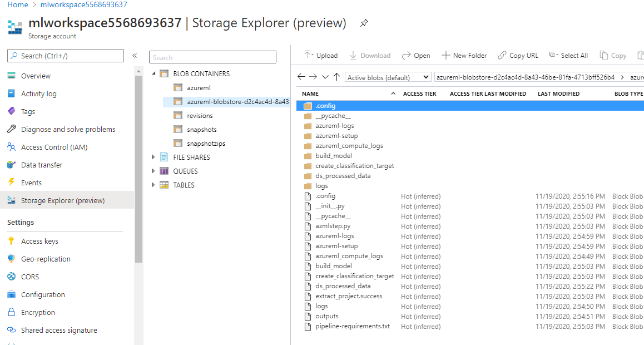Click the Encryption lock icon
Viewport: 644px width, 345px height.
click(12, 312)
